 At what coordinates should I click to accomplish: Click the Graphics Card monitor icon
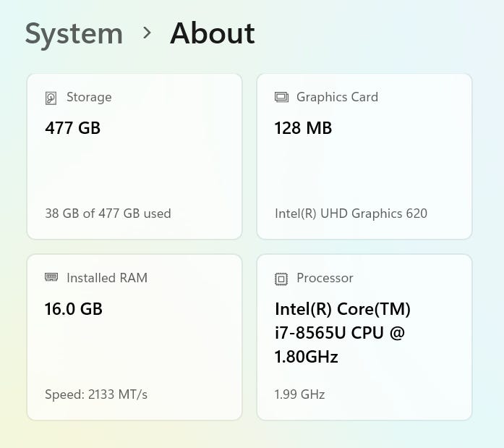click(281, 97)
